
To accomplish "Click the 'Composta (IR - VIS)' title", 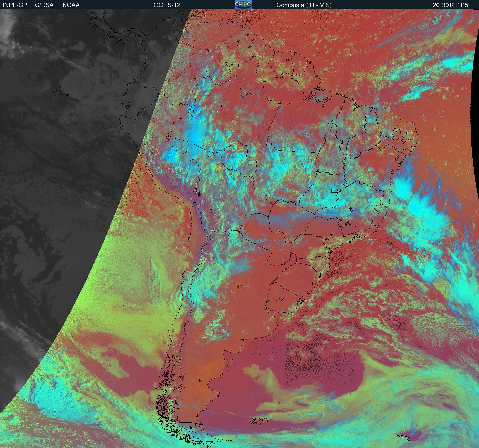I will pyautogui.click(x=304, y=5).
